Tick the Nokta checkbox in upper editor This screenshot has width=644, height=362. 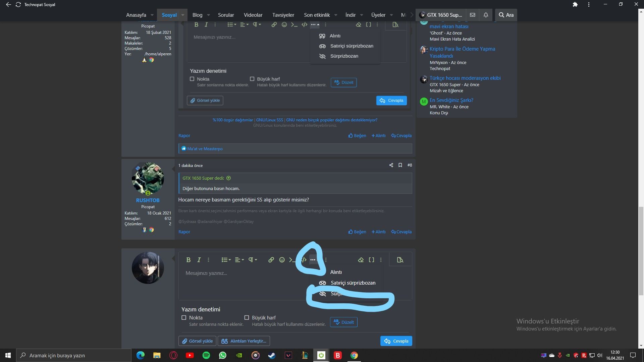tap(192, 79)
